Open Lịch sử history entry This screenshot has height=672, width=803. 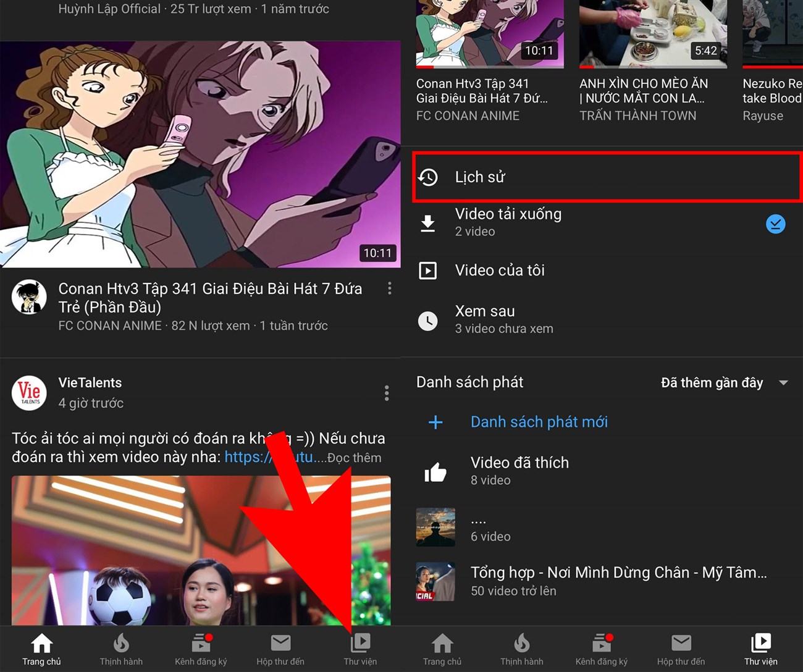click(607, 177)
